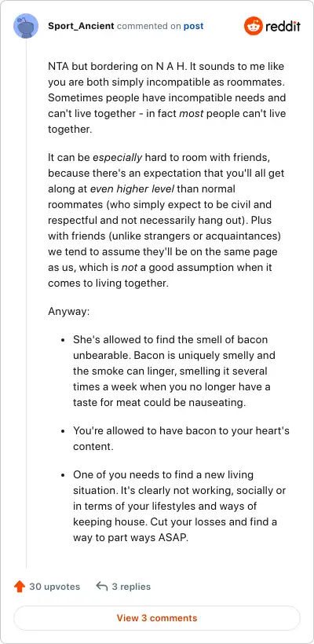The height and width of the screenshot is (644, 314).
Task: Select the bullet about smell of bacon
Action: (174, 371)
